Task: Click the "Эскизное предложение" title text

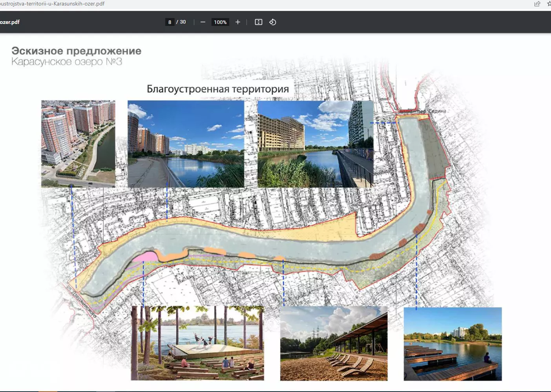Action: [x=76, y=51]
